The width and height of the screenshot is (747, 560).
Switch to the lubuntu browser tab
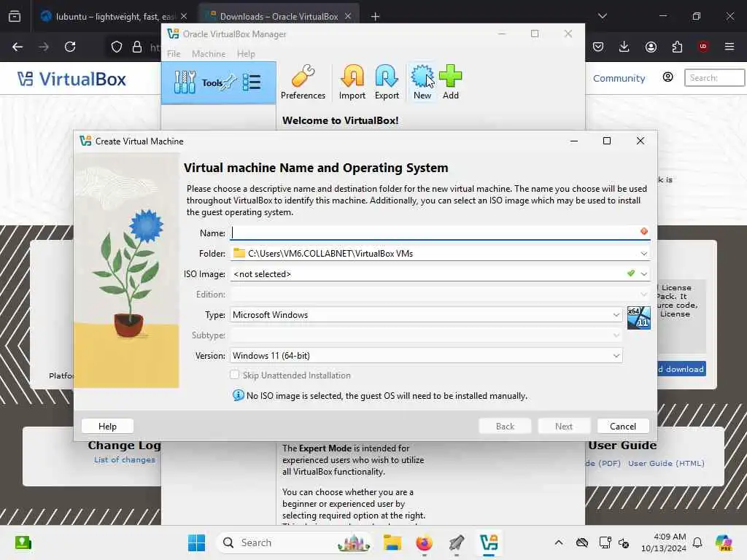tap(113, 16)
